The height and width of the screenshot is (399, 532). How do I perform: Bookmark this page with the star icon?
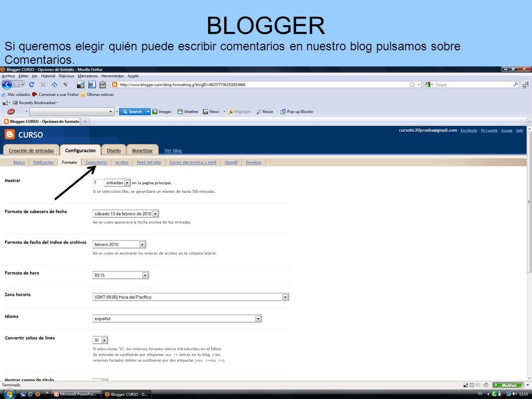412,85
